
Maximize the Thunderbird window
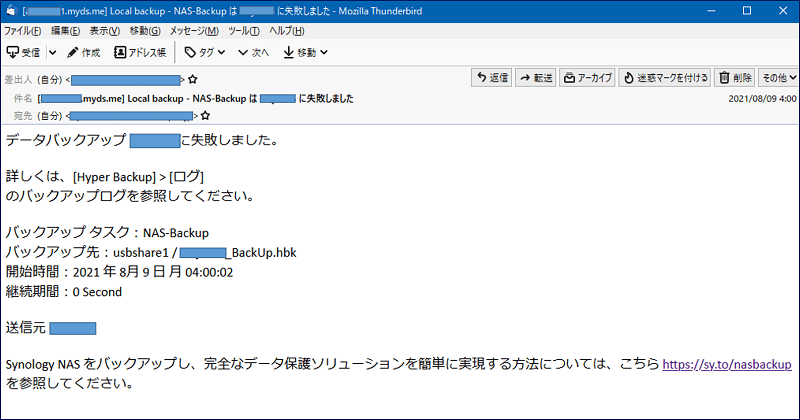click(746, 11)
